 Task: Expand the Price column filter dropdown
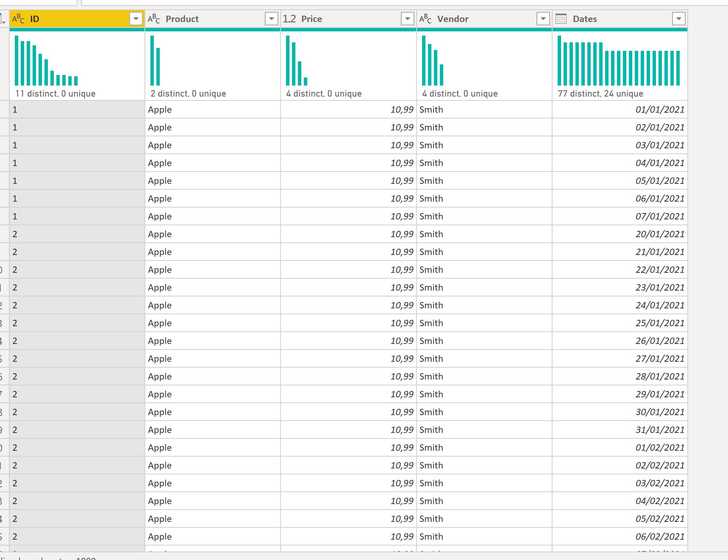(408, 19)
